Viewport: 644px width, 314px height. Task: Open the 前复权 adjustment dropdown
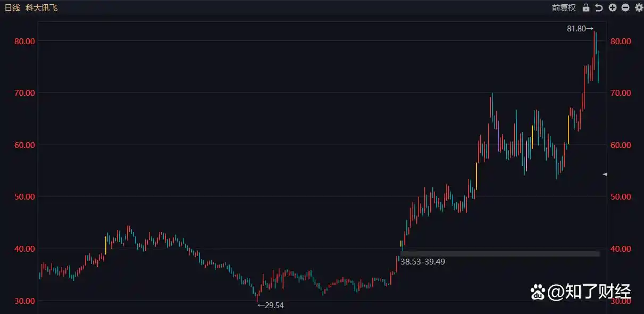[564, 7]
